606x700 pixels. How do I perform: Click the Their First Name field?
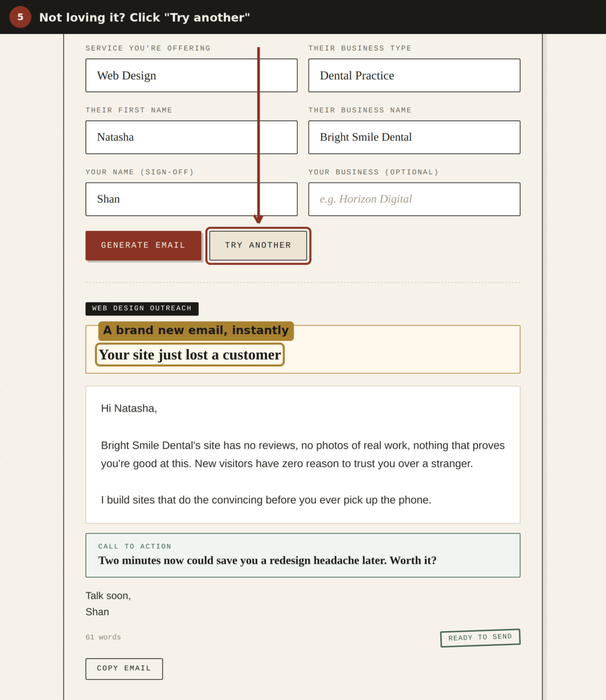[x=191, y=137]
